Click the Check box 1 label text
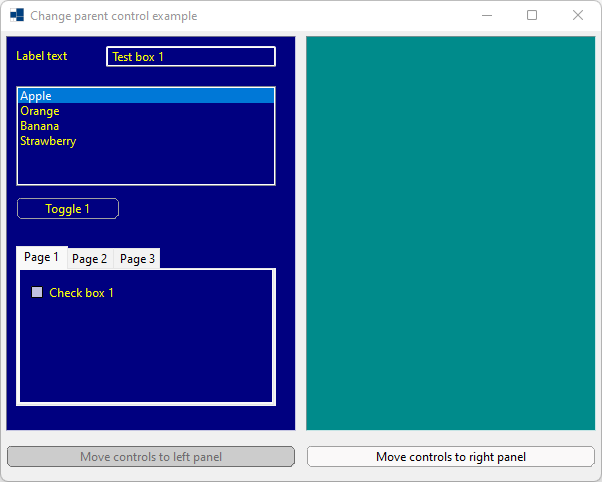 pyautogui.click(x=81, y=293)
